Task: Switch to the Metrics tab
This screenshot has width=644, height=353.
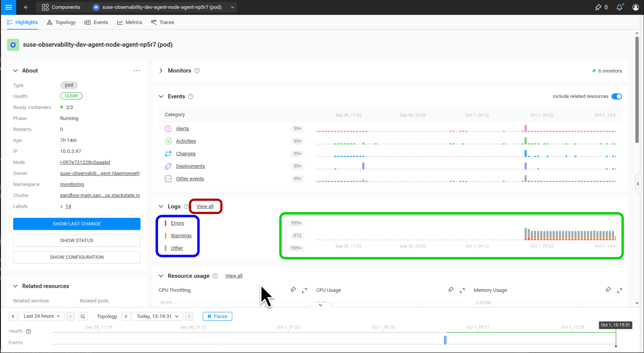Action: tap(130, 22)
